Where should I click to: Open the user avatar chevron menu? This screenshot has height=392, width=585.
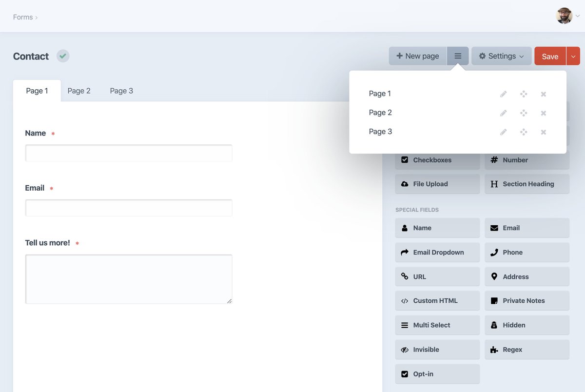pos(577,16)
